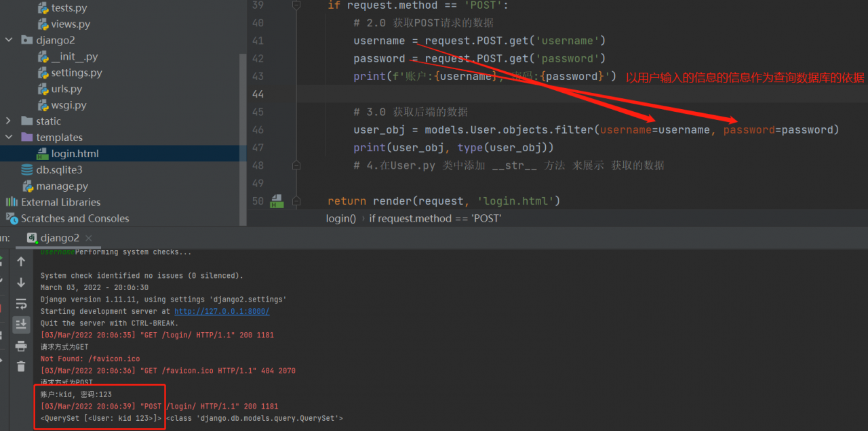Collapse the django2 folder chevron
868x431 pixels.
click(9, 40)
